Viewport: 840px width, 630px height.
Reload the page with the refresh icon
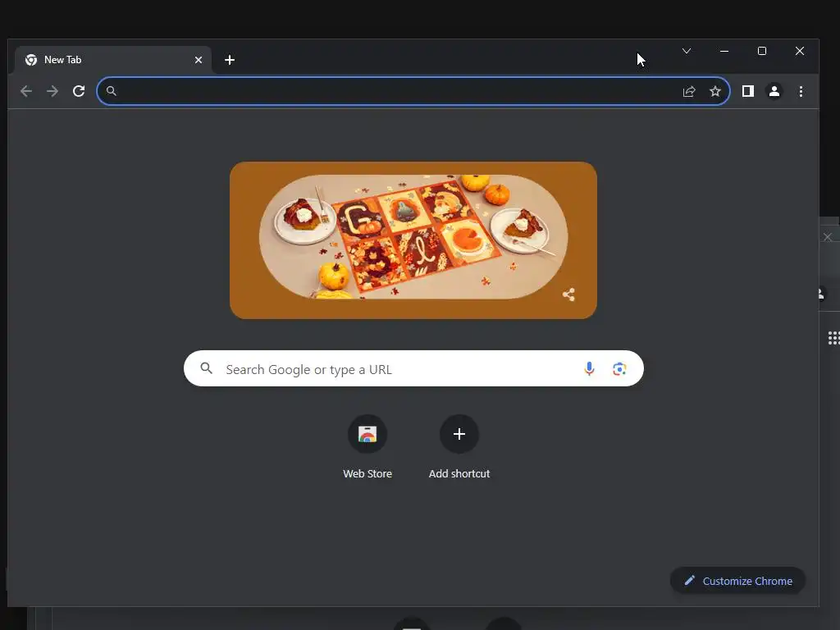(79, 91)
